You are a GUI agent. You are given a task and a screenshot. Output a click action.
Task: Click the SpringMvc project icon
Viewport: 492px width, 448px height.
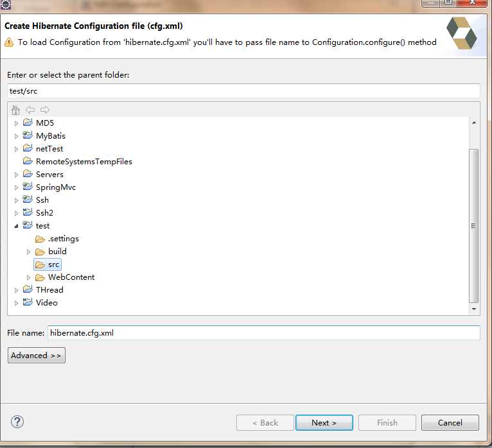pos(28,187)
